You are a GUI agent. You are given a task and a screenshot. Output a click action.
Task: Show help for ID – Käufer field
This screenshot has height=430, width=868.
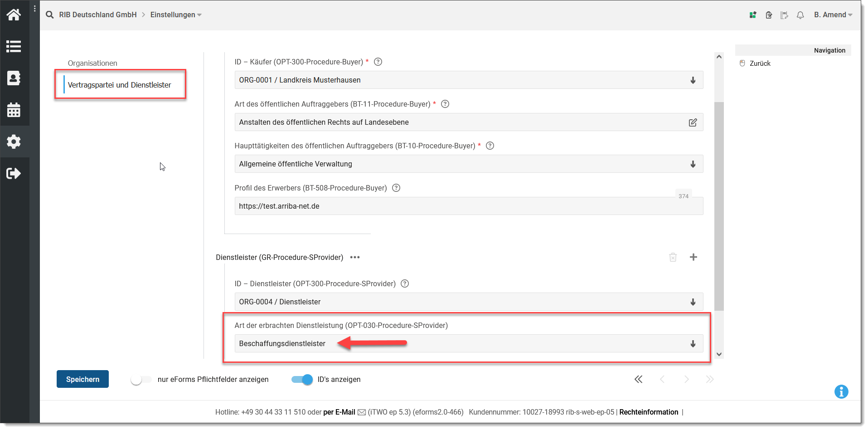click(x=378, y=62)
